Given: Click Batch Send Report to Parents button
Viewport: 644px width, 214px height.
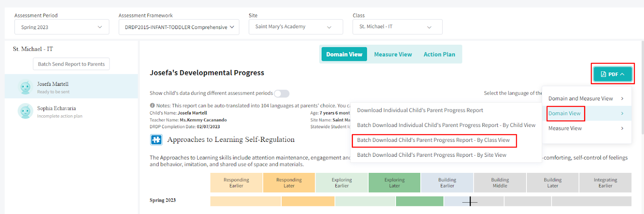Looking at the screenshot, I should (x=71, y=64).
